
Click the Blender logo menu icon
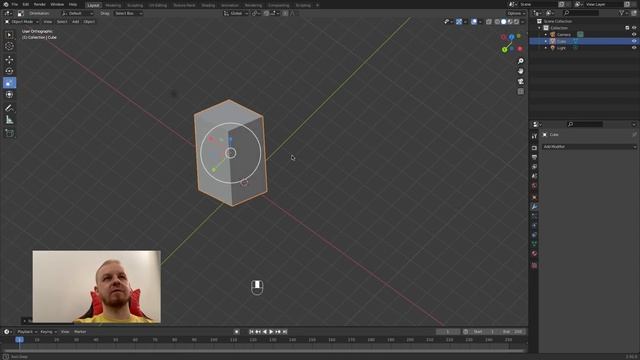coord(6,4)
